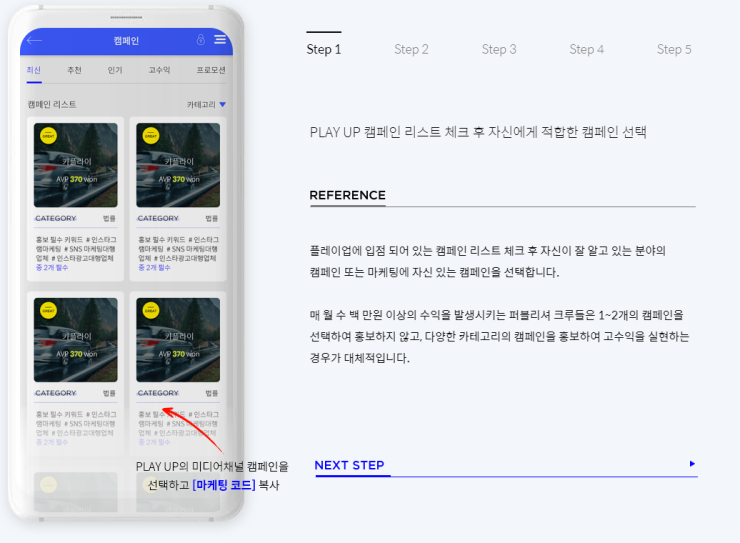Tap the back arrow in the phone header
Screen dimensions: 740x543
coord(34,41)
